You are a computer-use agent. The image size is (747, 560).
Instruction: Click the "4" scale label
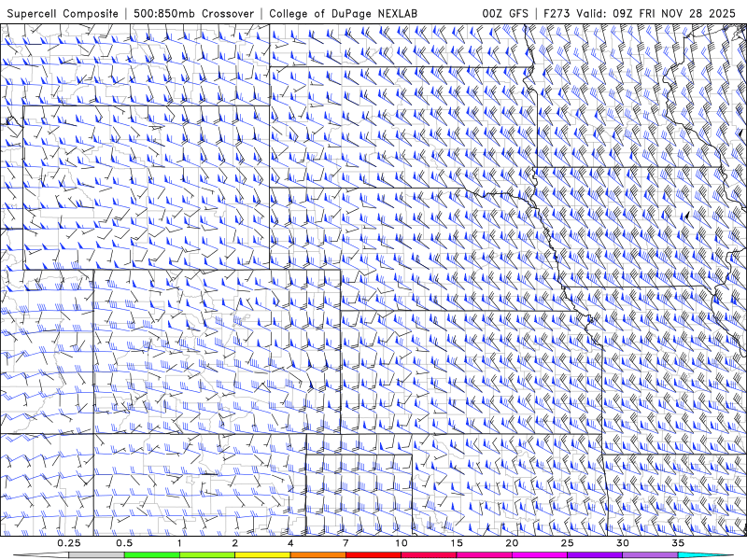coord(290,543)
